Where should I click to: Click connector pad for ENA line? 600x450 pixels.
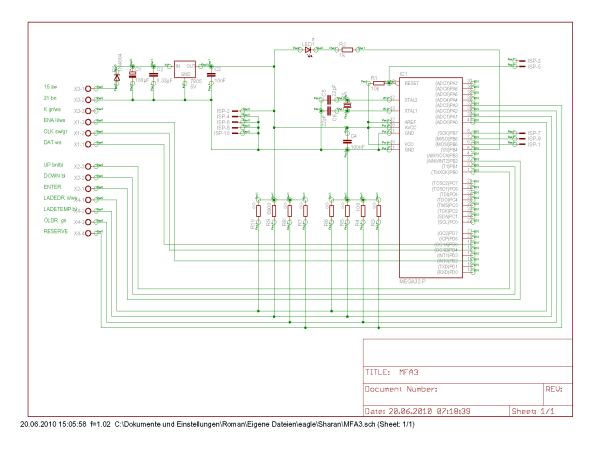(x=88, y=122)
